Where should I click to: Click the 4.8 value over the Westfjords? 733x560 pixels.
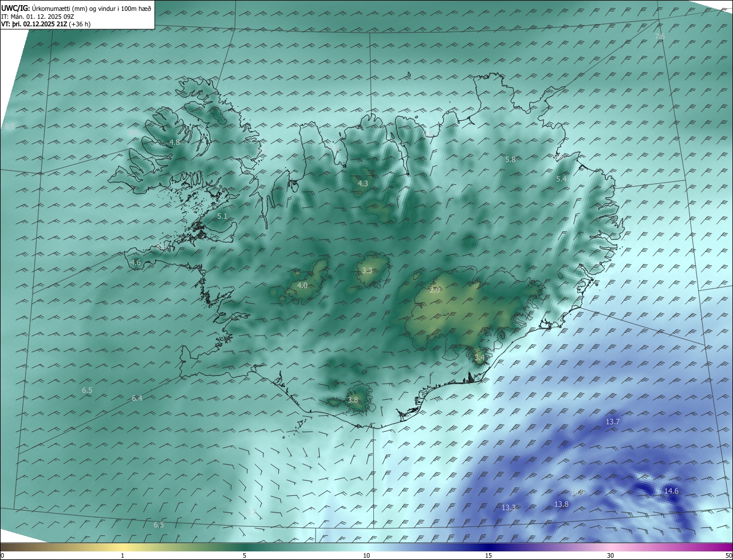click(175, 142)
